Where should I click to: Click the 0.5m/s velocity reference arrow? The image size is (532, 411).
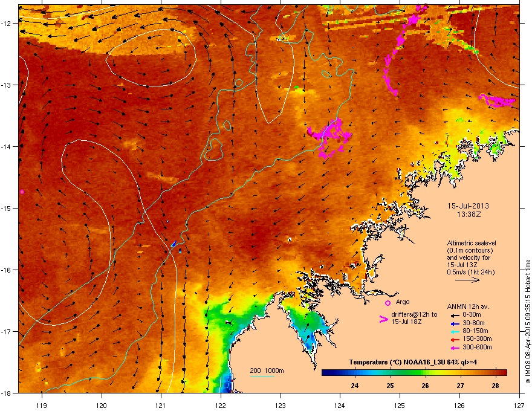coord(467,280)
